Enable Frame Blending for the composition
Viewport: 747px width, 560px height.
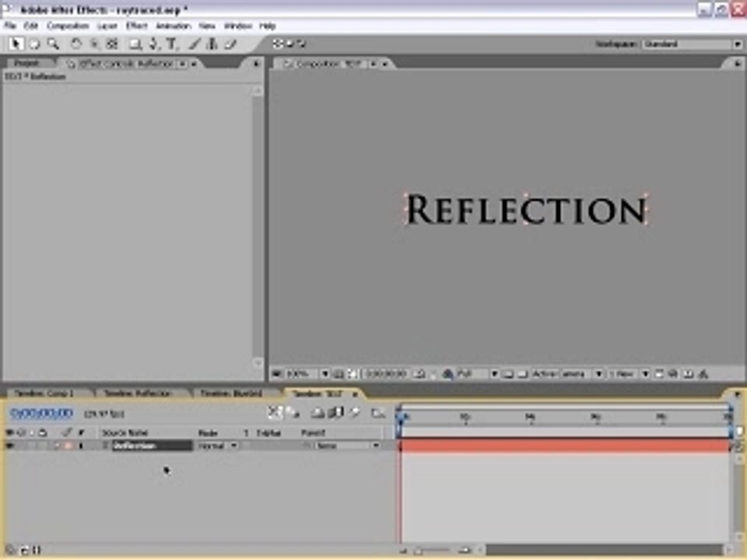pyautogui.click(x=336, y=413)
